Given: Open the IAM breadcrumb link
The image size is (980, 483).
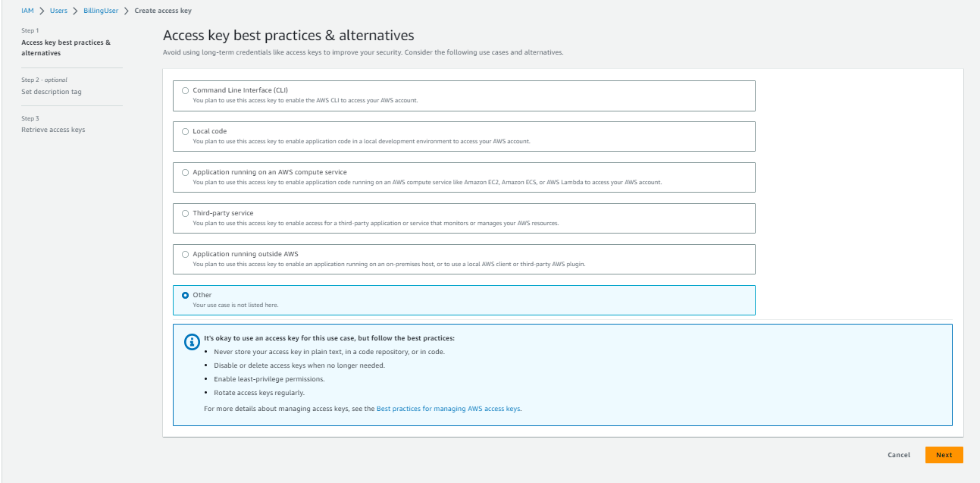Looking at the screenshot, I should click(27, 11).
